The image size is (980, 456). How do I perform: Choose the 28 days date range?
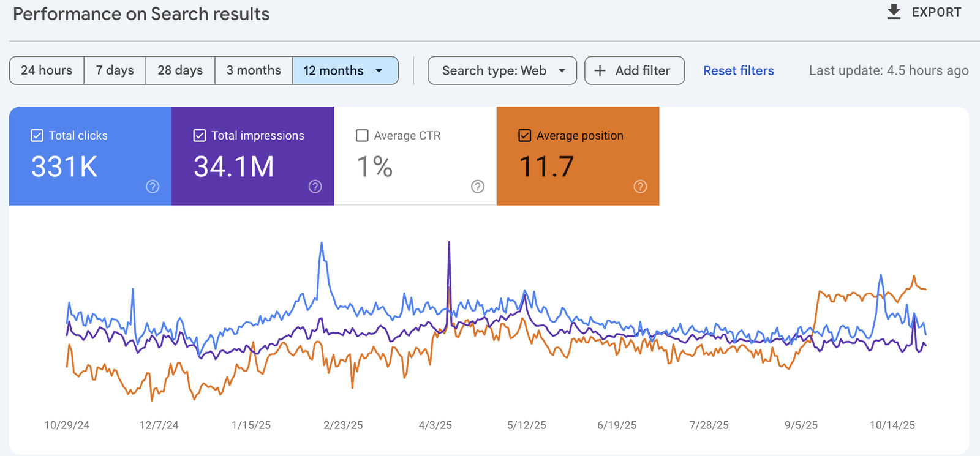180,71
